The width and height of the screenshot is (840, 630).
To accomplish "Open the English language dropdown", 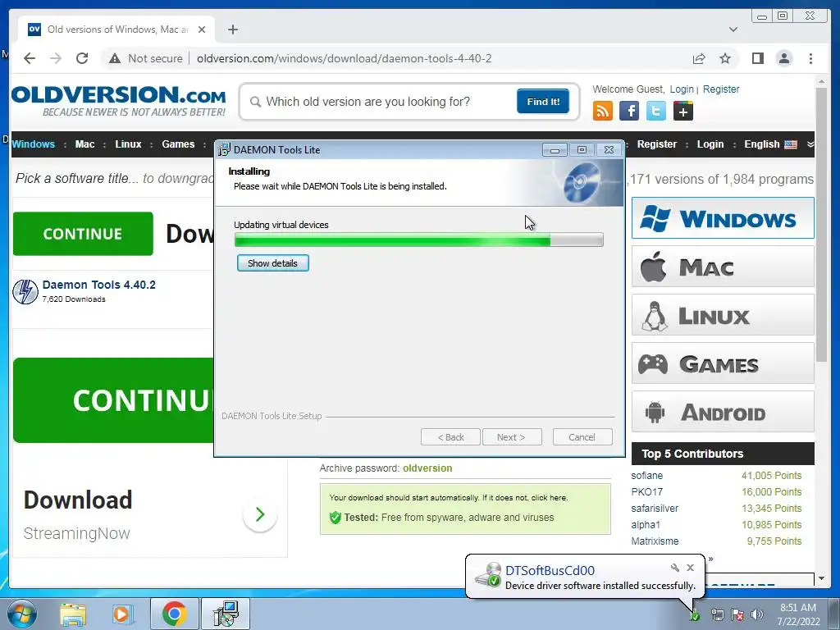I will 770,144.
